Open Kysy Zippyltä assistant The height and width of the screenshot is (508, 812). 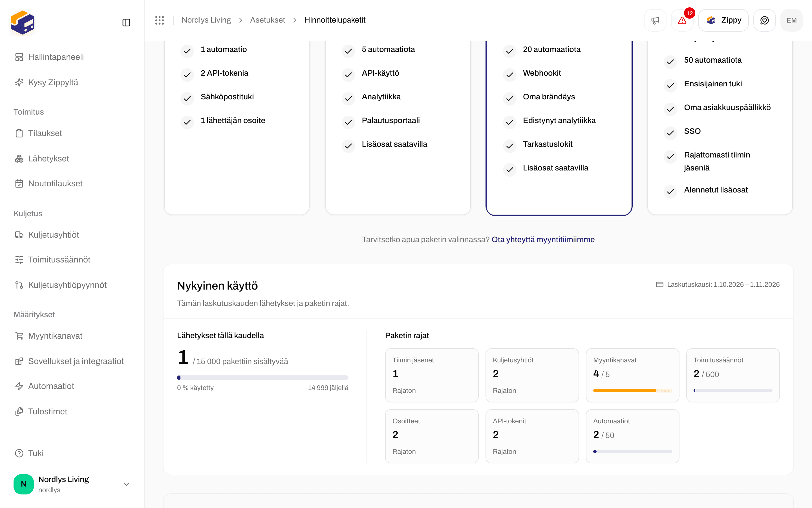pyautogui.click(x=72, y=82)
